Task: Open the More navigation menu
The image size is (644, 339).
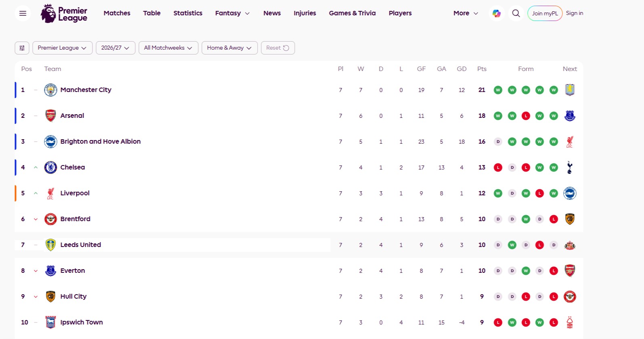Action: click(466, 13)
